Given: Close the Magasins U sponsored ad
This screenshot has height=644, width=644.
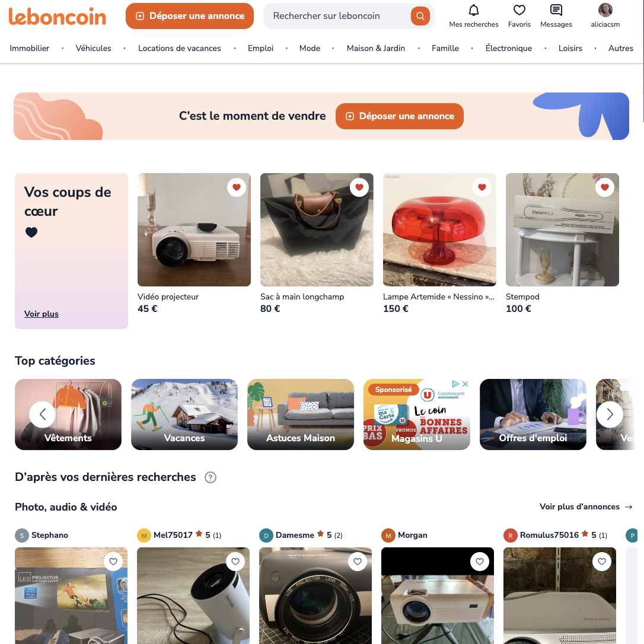Looking at the screenshot, I should click(465, 384).
